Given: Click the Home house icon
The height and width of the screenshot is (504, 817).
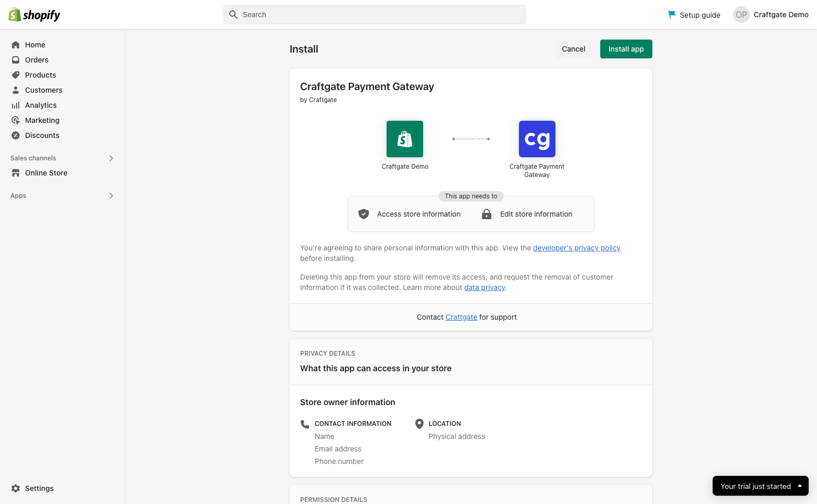Looking at the screenshot, I should point(16,45).
